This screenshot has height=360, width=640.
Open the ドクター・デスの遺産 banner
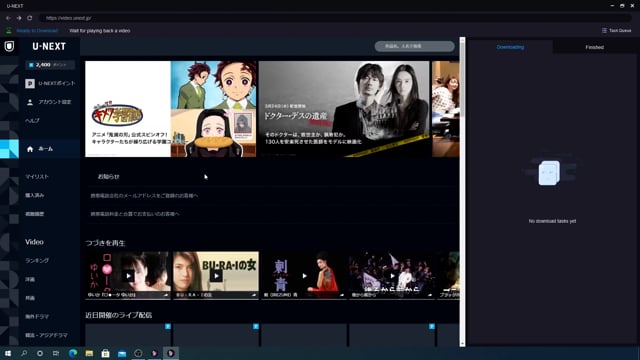point(344,109)
